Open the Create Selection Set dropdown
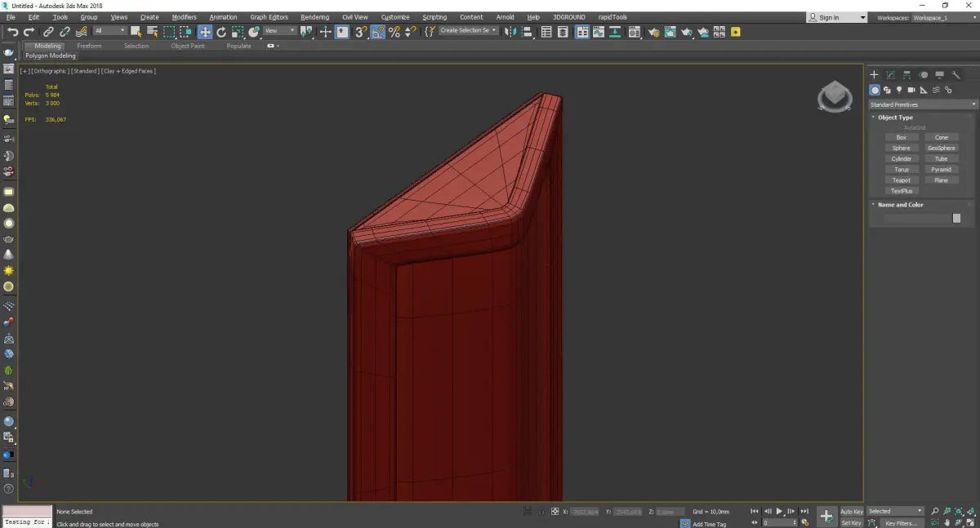Screen dimensions: 980x528 pyautogui.click(x=468, y=30)
